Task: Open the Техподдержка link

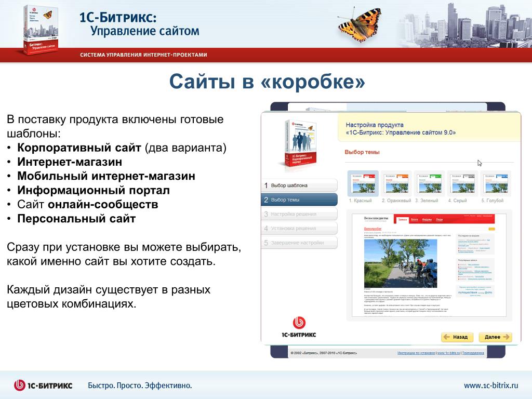Action: pyautogui.click(x=473, y=353)
